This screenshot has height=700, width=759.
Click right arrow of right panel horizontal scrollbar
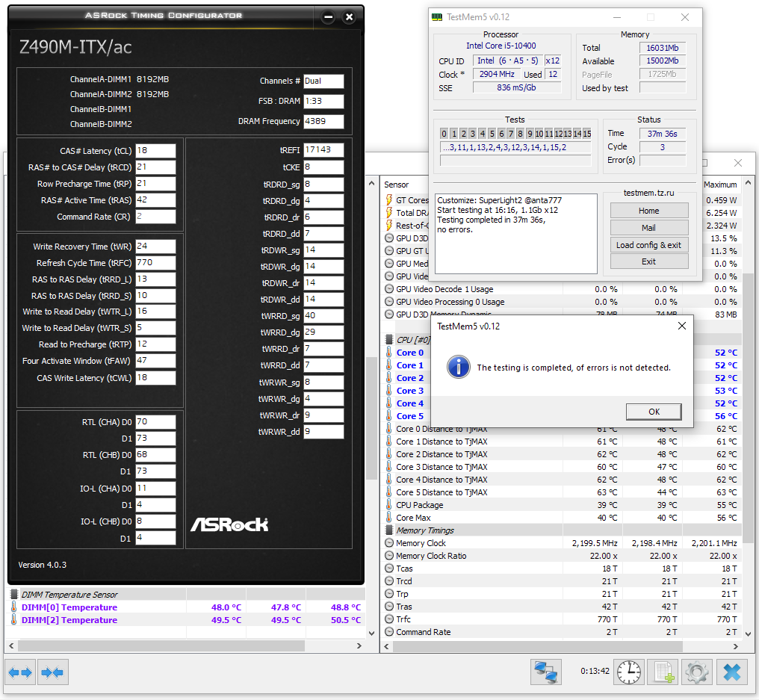tap(735, 646)
